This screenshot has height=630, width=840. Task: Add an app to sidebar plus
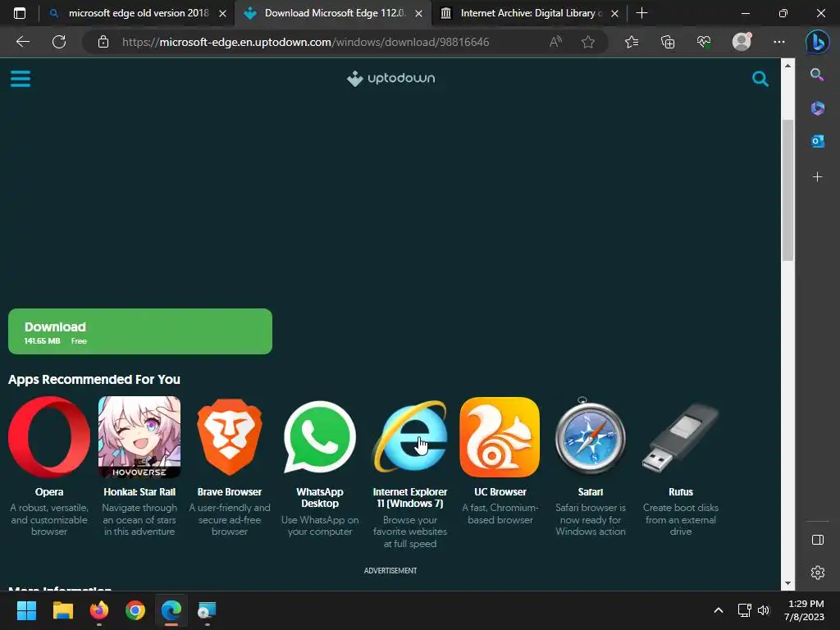(817, 177)
